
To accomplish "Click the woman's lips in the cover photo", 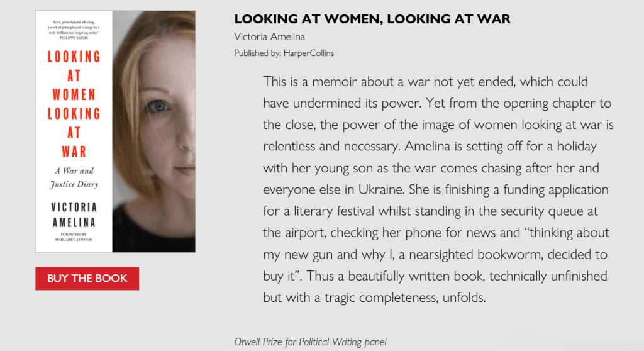I will [184, 170].
